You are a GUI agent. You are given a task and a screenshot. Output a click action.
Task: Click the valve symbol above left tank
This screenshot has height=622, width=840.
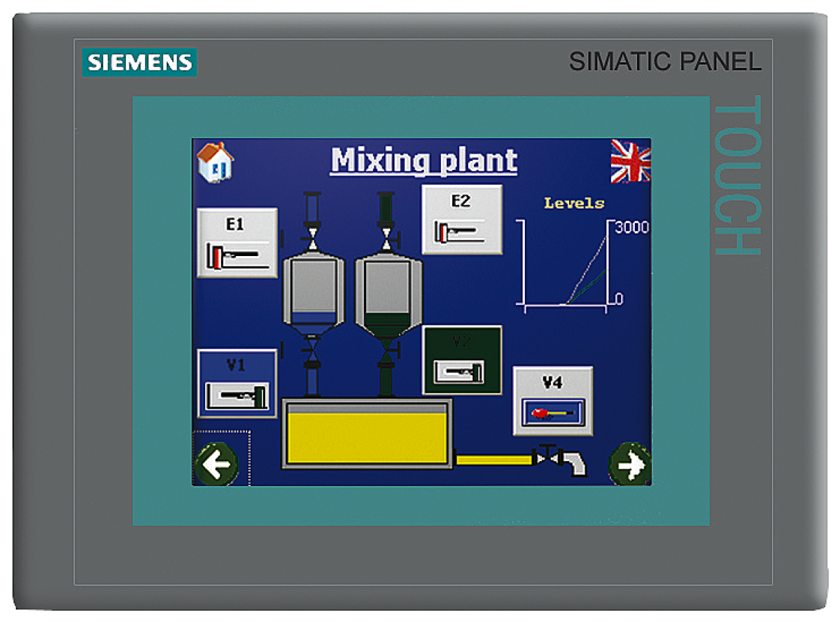coord(313,238)
